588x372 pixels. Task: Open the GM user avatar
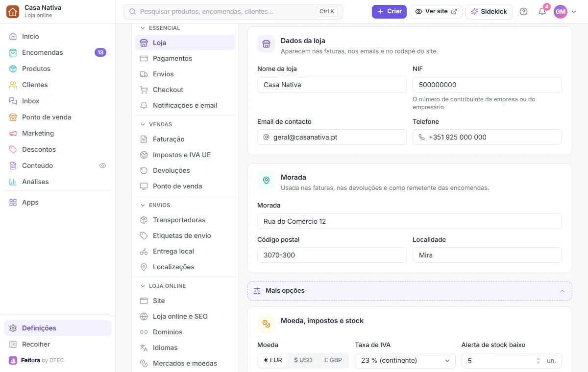tap(560, 11)
